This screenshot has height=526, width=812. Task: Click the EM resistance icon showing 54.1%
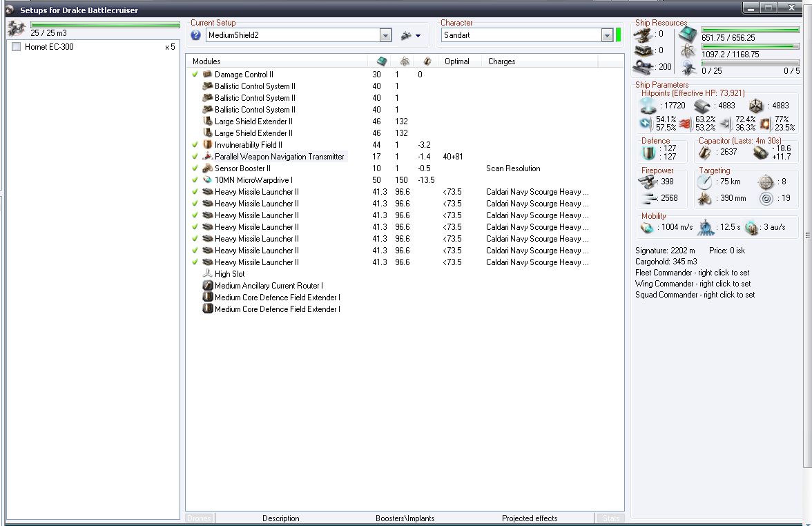coord(646,123)
